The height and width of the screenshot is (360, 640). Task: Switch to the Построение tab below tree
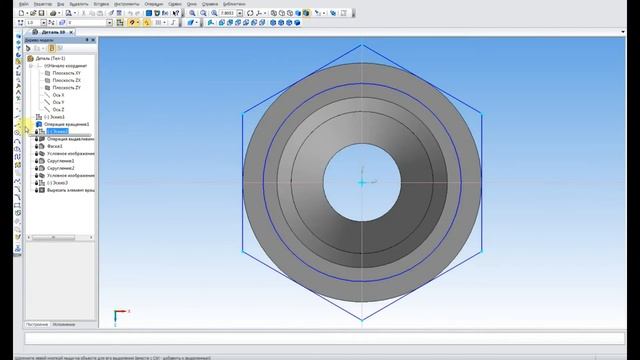click(37, 324)
